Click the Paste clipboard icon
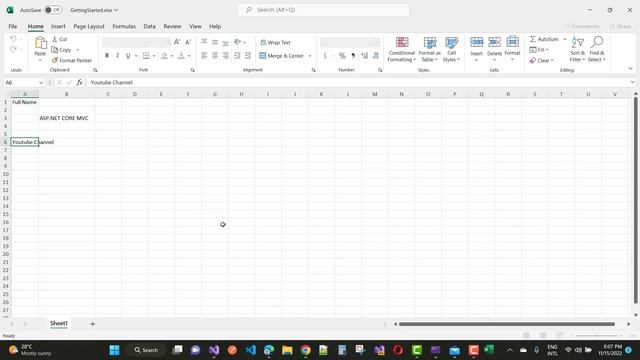 pos(40,43)
